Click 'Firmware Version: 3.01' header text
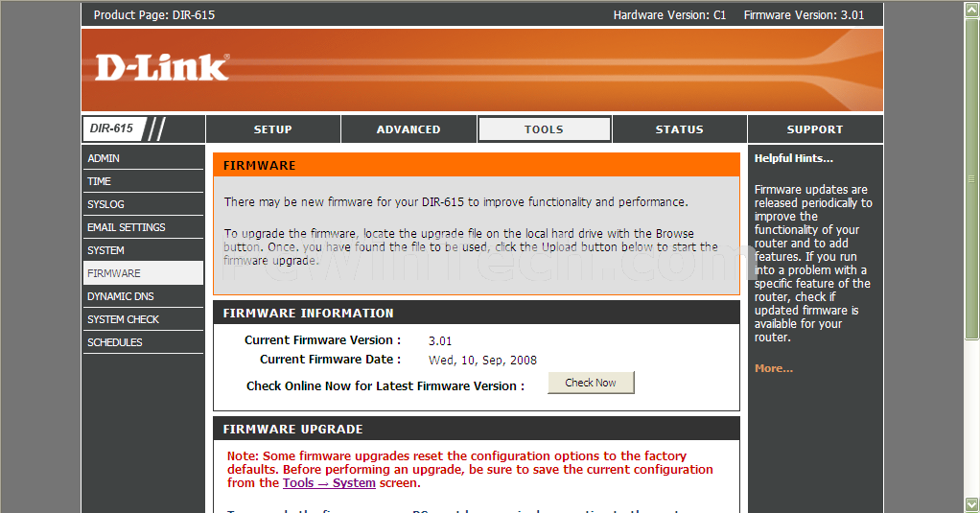The height and width of the screenshot is (513, 980). [804, 15]
